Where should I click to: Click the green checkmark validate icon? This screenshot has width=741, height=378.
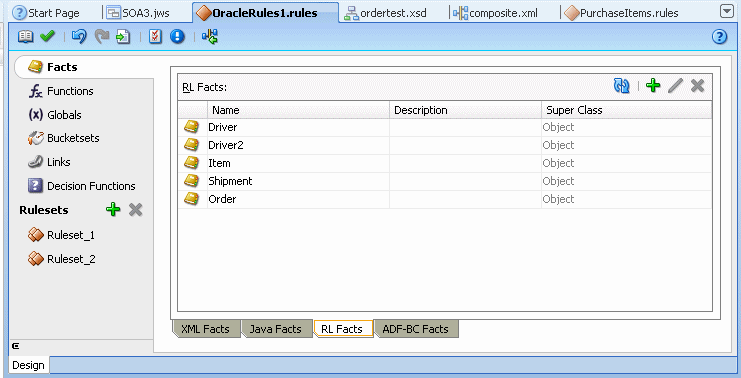tap(47, 36)
